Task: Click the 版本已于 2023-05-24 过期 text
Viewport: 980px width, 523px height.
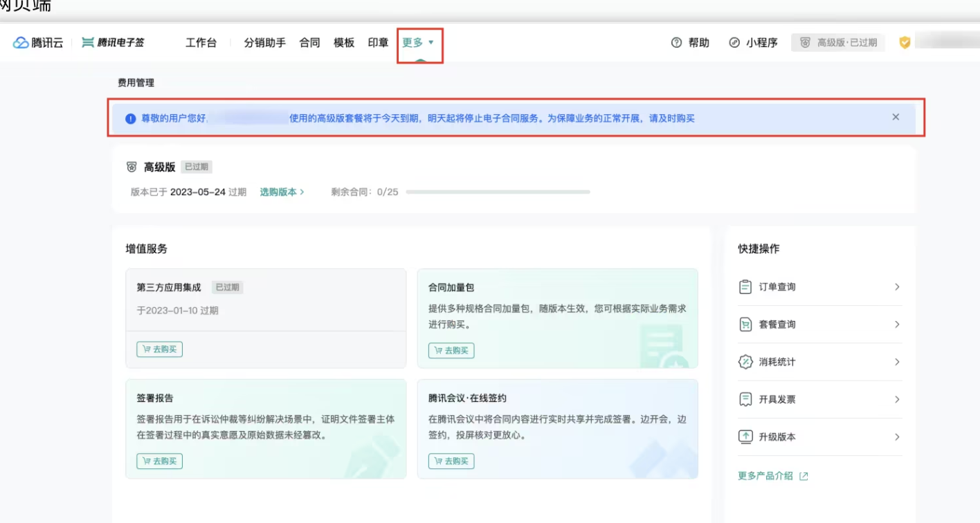Action: click(x=188, y=192)
